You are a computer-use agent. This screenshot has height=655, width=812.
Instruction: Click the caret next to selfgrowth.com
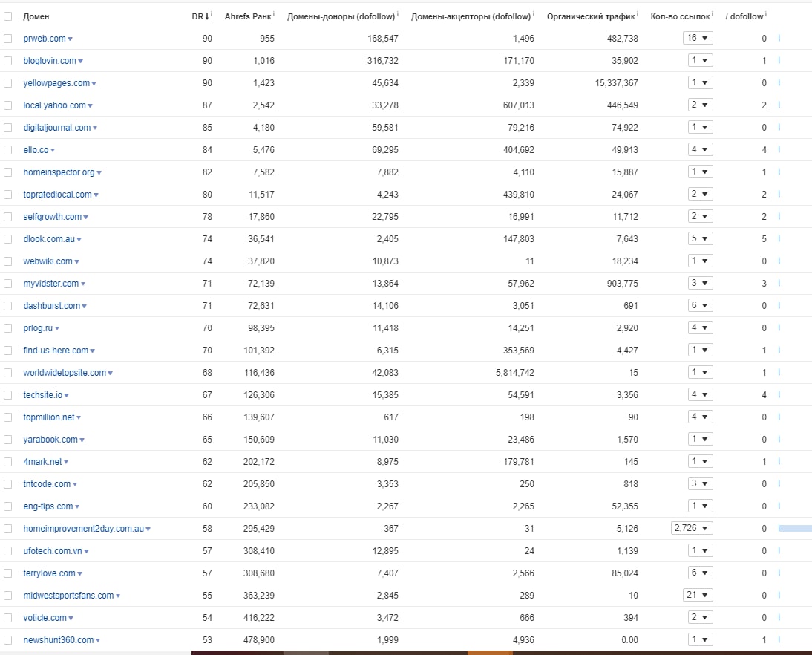86,217
